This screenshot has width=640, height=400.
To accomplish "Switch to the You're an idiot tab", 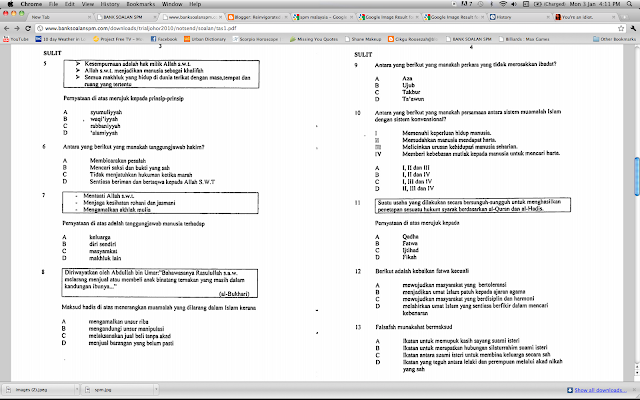I will [585, 17].
